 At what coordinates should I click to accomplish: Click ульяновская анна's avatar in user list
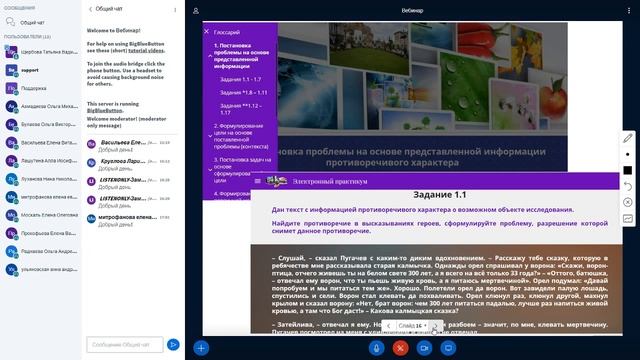click(11, 269)
